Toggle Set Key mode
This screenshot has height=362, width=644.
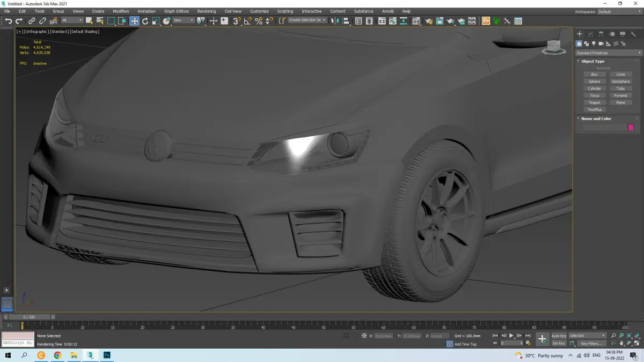coord(559,343)
